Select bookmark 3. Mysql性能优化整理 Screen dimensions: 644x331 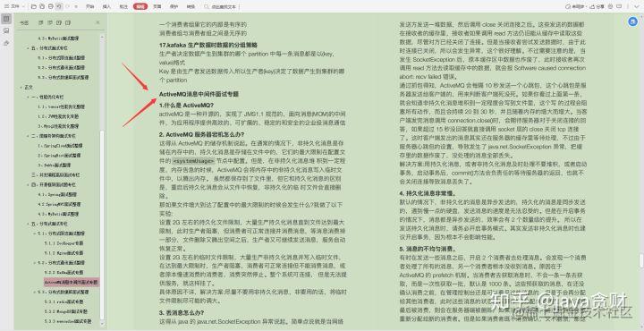tap(58, 126)
